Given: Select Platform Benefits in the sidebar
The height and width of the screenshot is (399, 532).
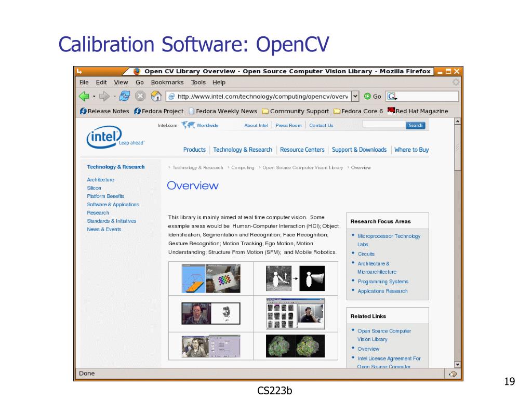Looking at the screenshot, I should point(105,196).
